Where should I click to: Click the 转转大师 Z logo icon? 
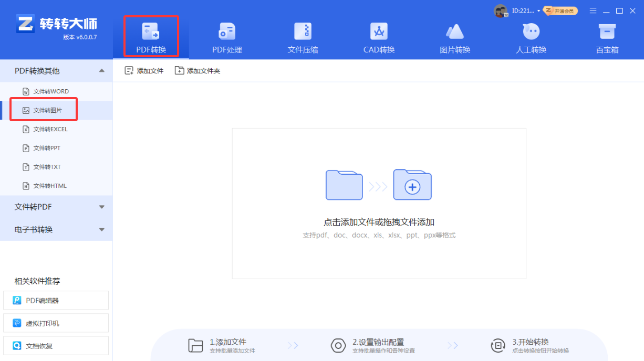click(x=25, y=24)
